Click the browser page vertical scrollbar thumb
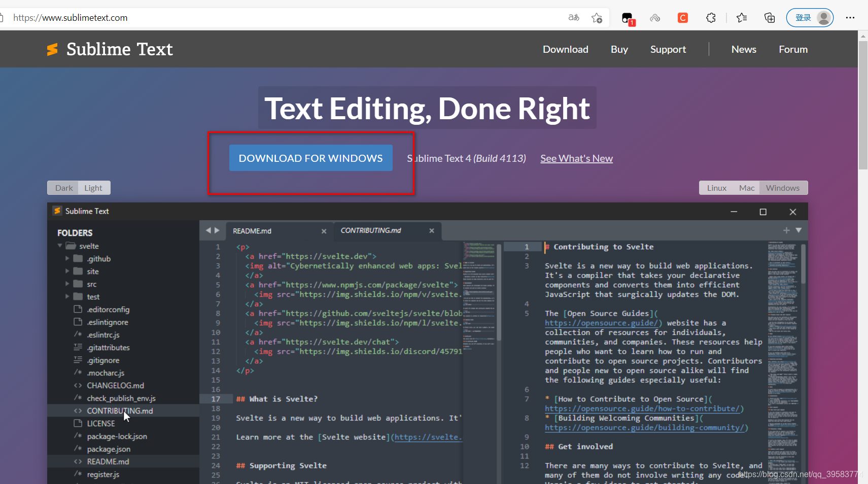This screenshot has height=484, width=868. [x=863, y=106]
